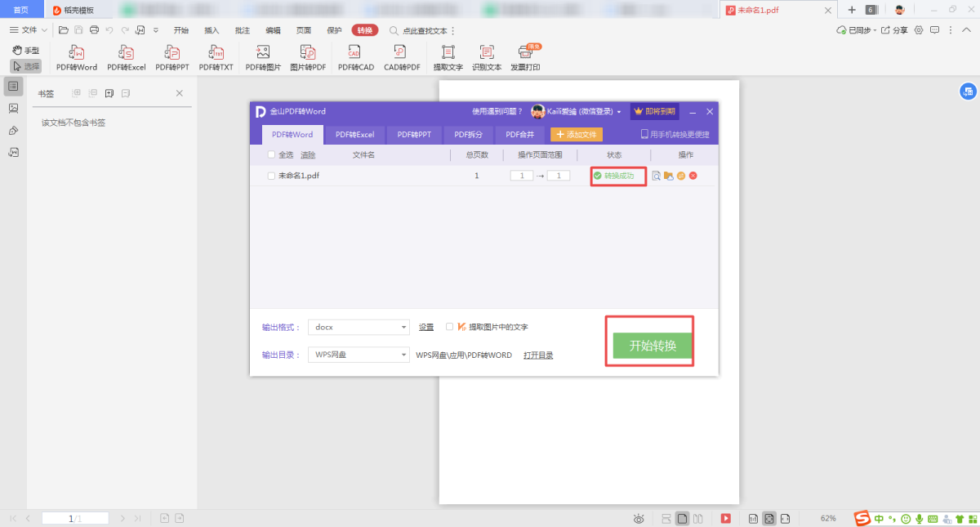
Task: Open the thumbnail panel in left sidebar
Action: click(13, 108)
